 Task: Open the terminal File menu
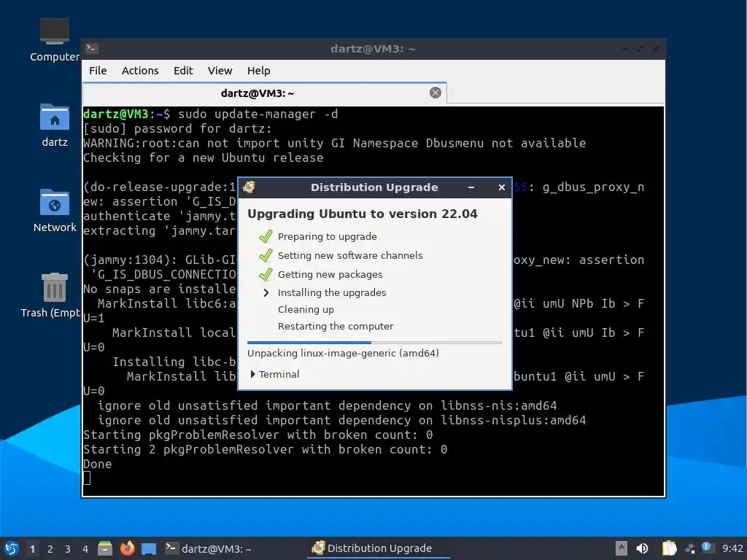tap(98, 71)
